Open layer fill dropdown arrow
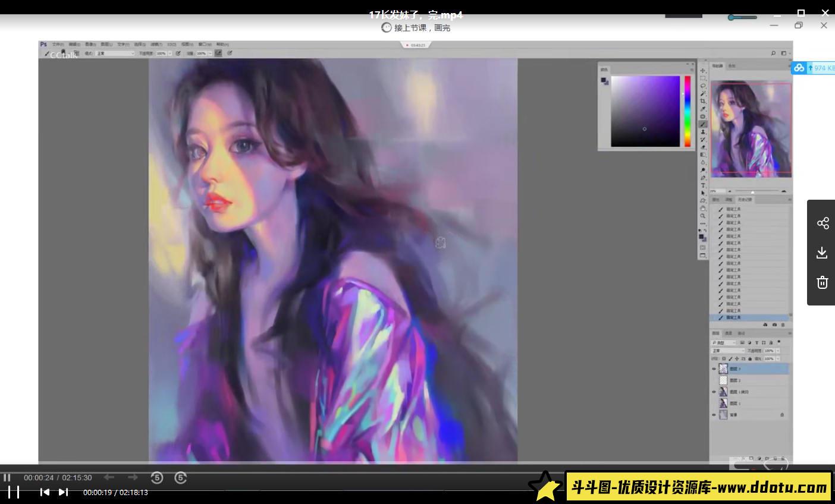The height and width of the screenshot is (504, 835). [x=778, y=358]
